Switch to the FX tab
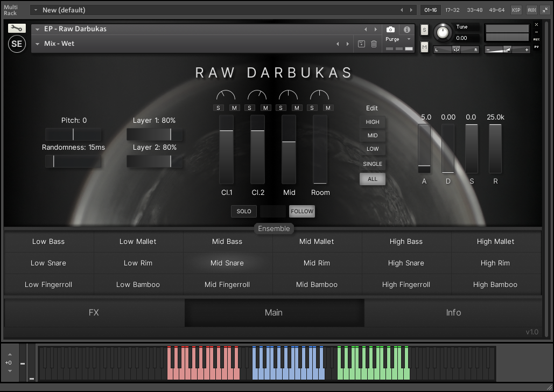 (94, 313)
